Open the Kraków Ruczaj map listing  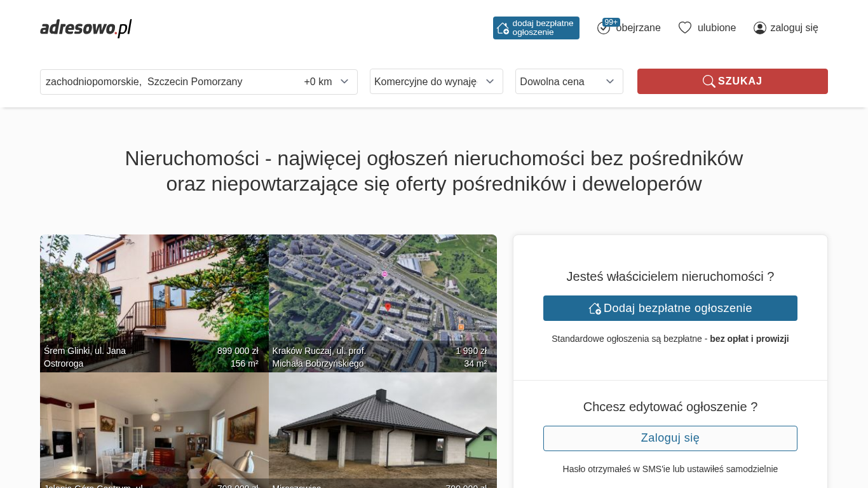(x=383, y=302)
